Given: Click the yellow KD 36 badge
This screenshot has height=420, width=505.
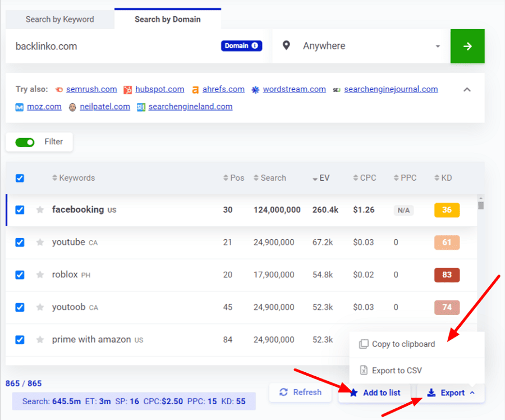Looking at the screenshot, I should tap(447, 210).
